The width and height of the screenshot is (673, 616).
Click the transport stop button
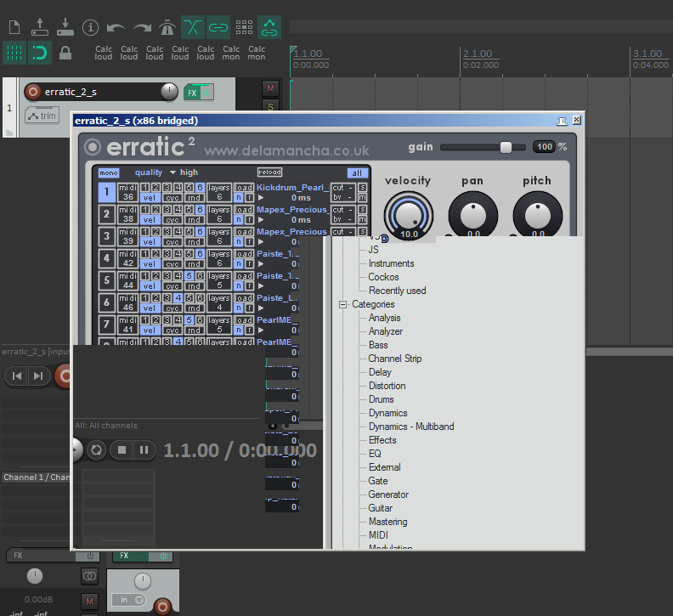pyautogui.click(x=122, y=449)
